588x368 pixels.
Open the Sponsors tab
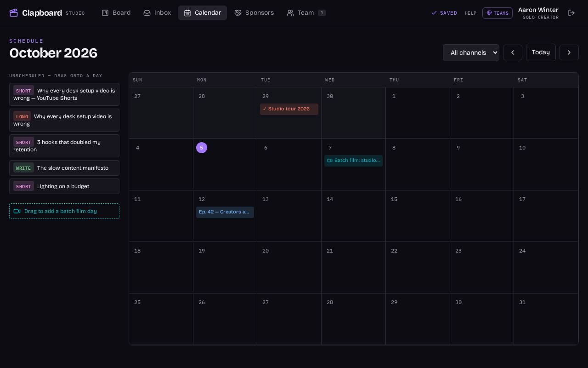tap(254, 13)
